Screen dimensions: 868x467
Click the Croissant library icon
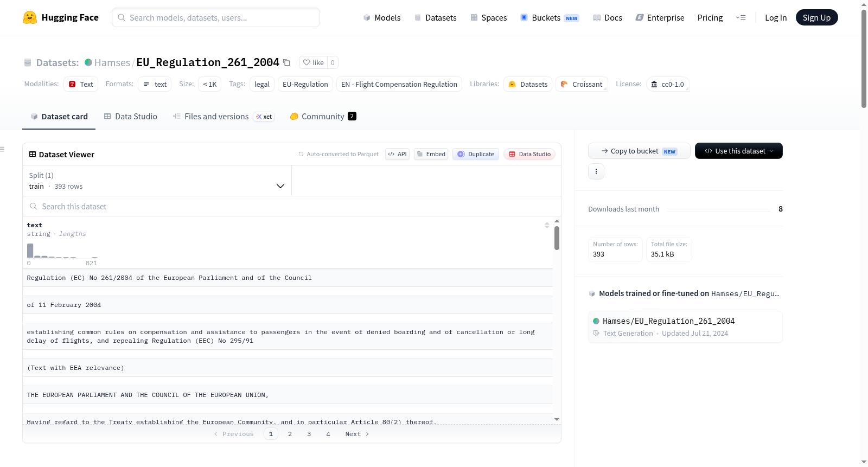click(x=564, y=84)
